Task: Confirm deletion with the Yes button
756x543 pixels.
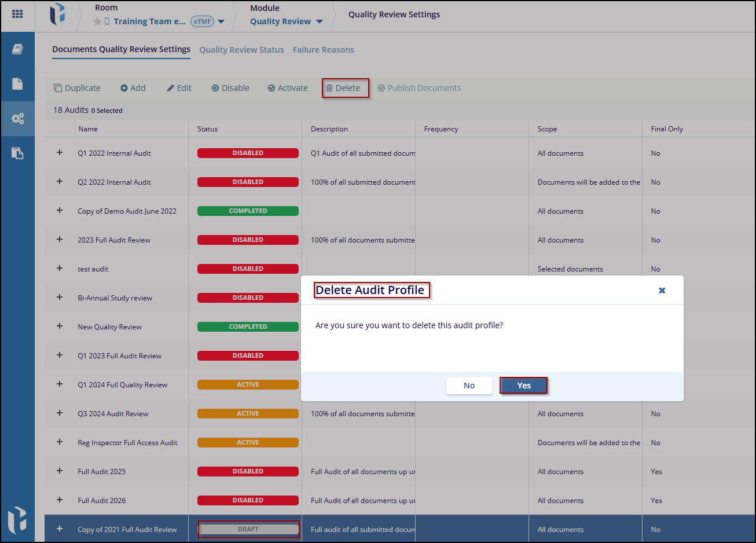Action: (x=523, y=386)
